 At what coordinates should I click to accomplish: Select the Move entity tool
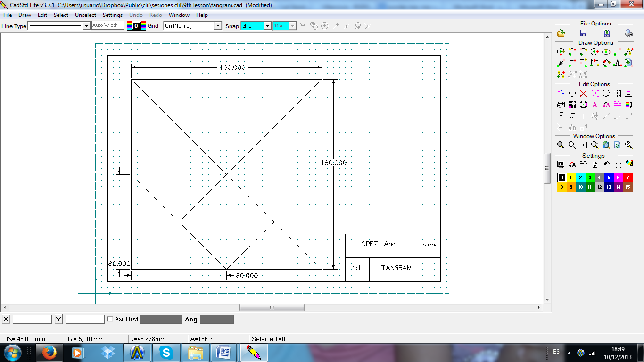[572, 93]
